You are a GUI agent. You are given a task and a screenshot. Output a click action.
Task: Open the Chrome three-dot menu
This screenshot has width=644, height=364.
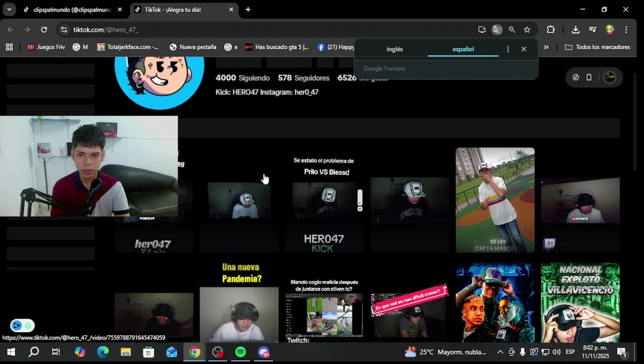coord(626,30)
